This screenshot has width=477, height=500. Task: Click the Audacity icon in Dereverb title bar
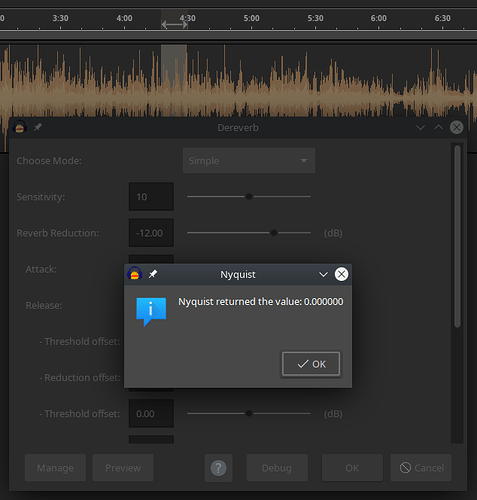tap(20, 127)
